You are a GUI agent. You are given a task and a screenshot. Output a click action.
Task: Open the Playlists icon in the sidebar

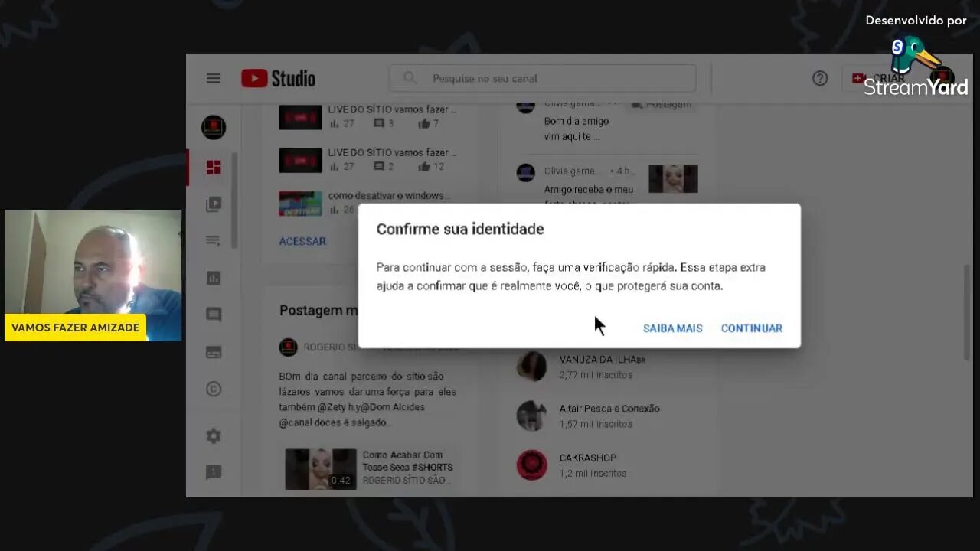coord(214,241)
